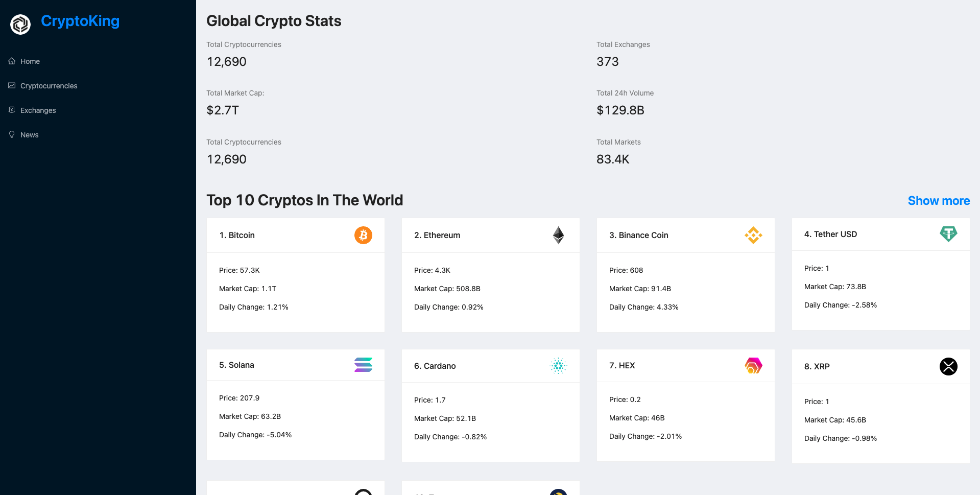Click the Ethereum coin icon
Image resolution: width=980 pixels, height=495 pixels.
tap(558, 235)
